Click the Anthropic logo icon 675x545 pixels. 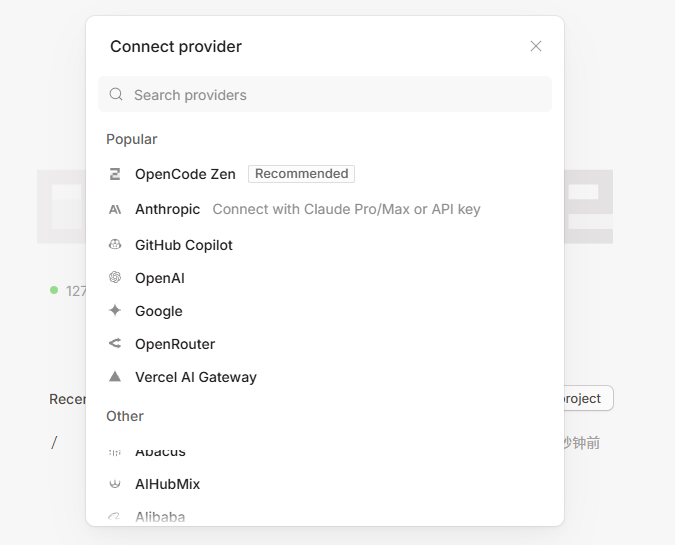coord(115,209)
